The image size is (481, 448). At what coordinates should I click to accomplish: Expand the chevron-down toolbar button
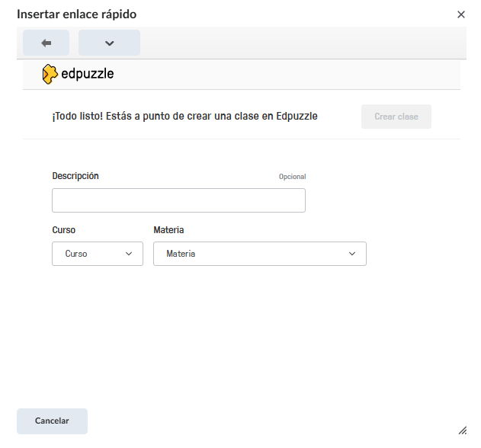click(109, 43)
